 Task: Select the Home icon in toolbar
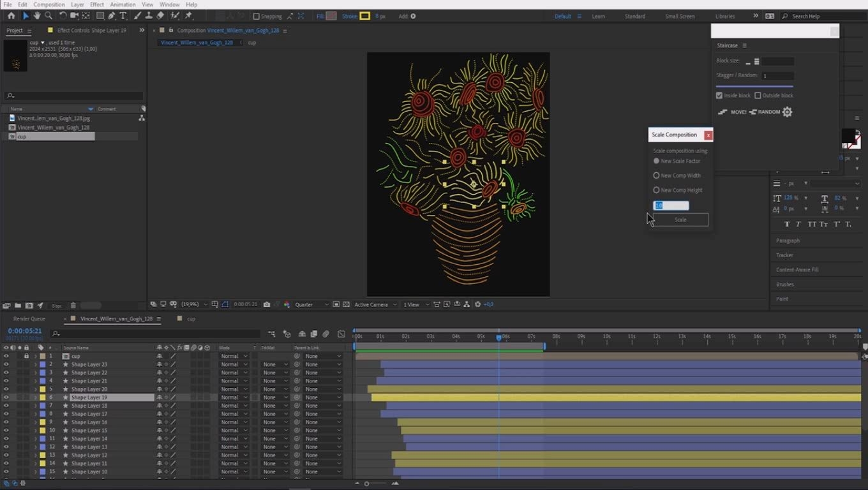11,16
